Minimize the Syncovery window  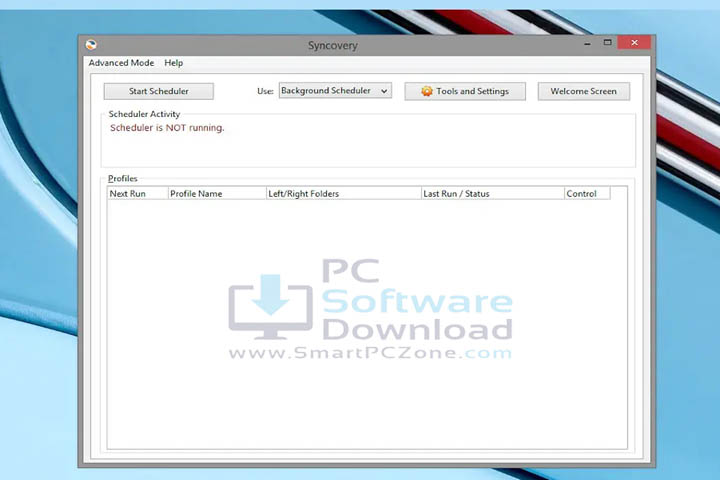pyautogui.click(x=587, y=44)
